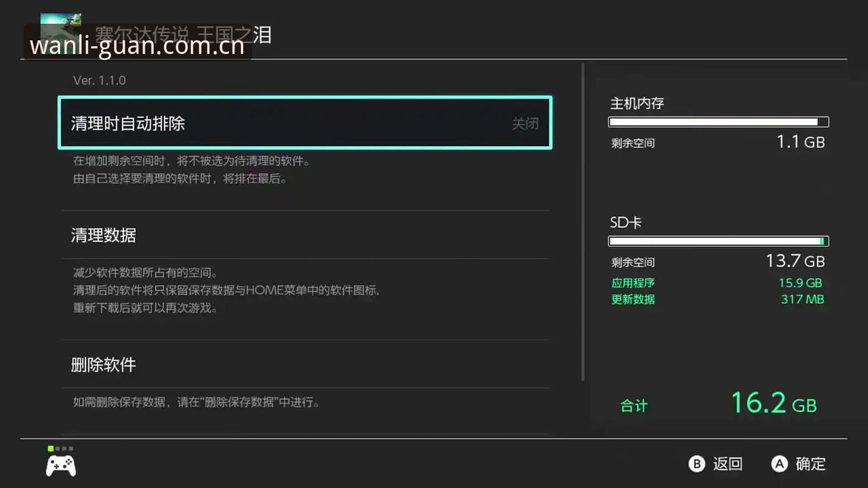Select the 删除软件 menu option
The width and height of the screenshot is (868, 488).
pyautogui.click(x=305, y=364)
